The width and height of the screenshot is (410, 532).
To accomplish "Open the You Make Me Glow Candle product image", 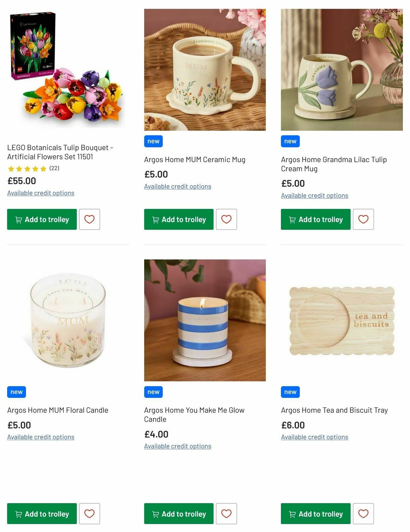I will click(x=205, y=320).
